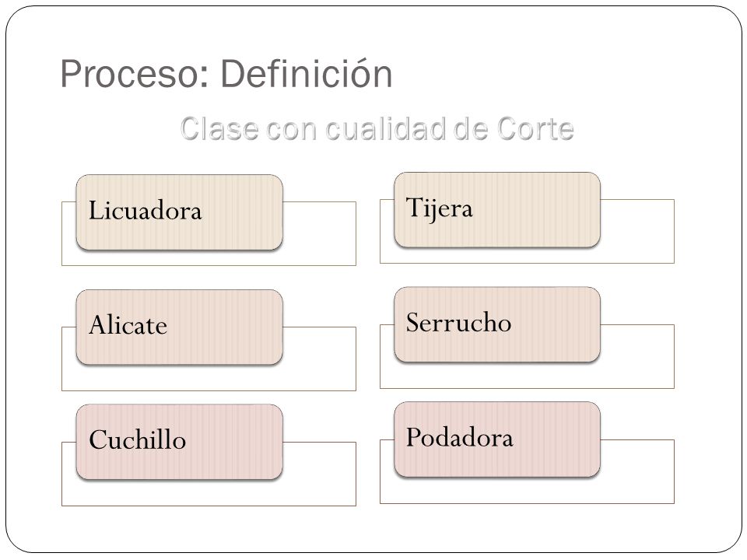This screenshot has width=747, height=560.
Task: Click the Cuchillo box
Action: point(180,442)
